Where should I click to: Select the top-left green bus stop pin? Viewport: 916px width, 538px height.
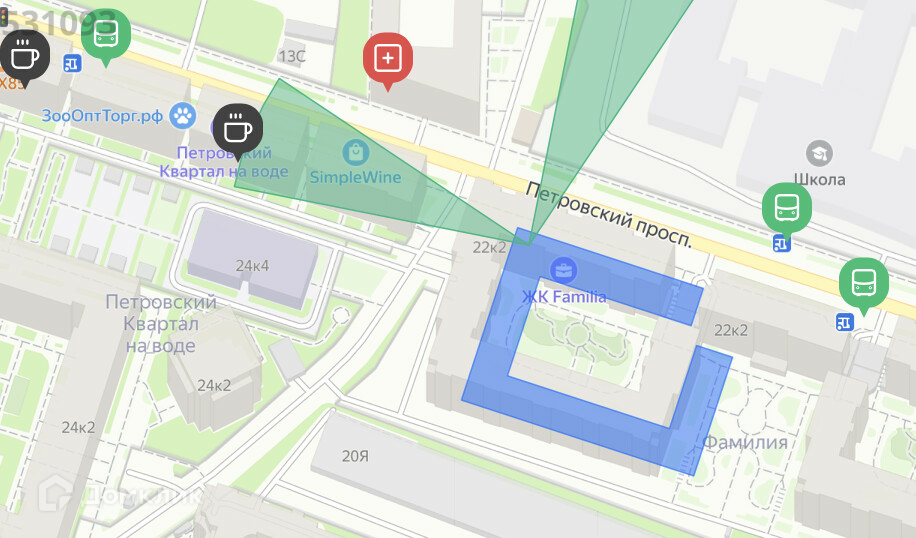(106, 35)
